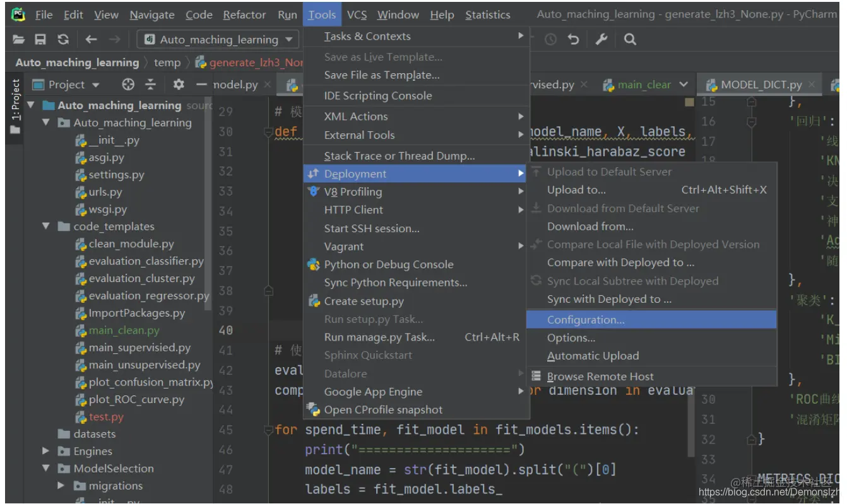The height and width of the screenshot is (504, 847).
Task: Choose Start SSH session...
Action: point(416,228)
